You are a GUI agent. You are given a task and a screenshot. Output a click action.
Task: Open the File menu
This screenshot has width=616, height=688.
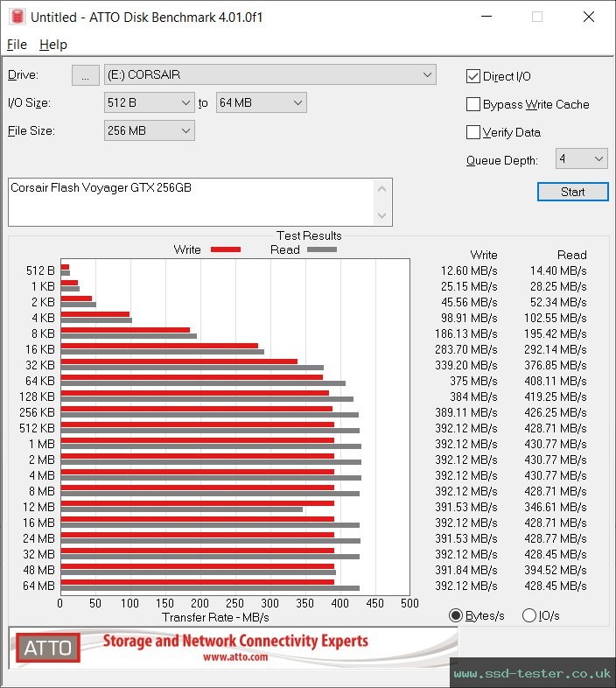[x=17, y=45]
